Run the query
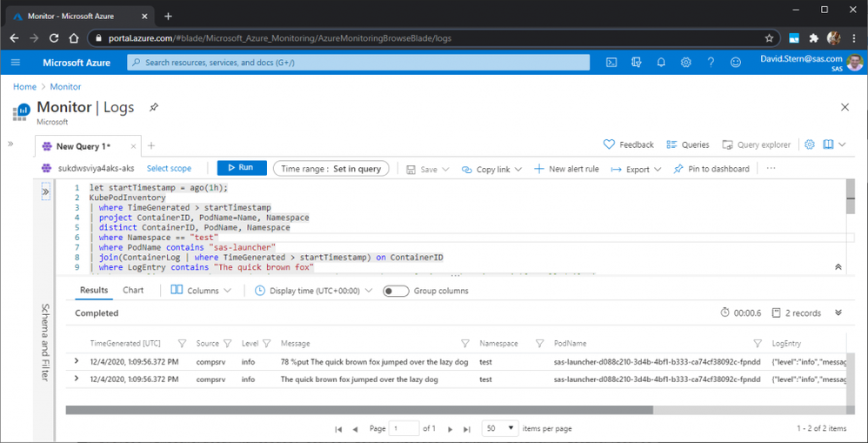The width and height of the screenshot is (868, 443). [x=242, y=168]
